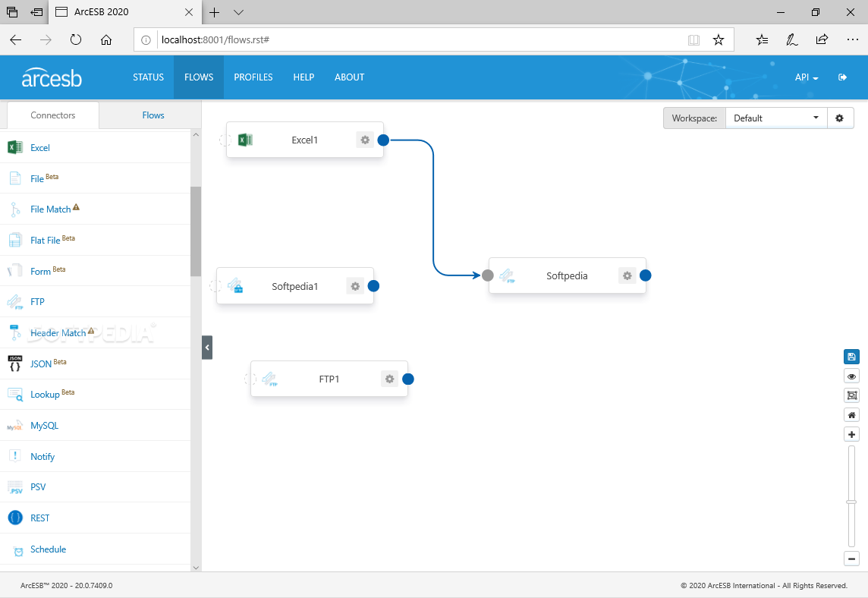Click the PSV connector icon

(x=15, y=487)
